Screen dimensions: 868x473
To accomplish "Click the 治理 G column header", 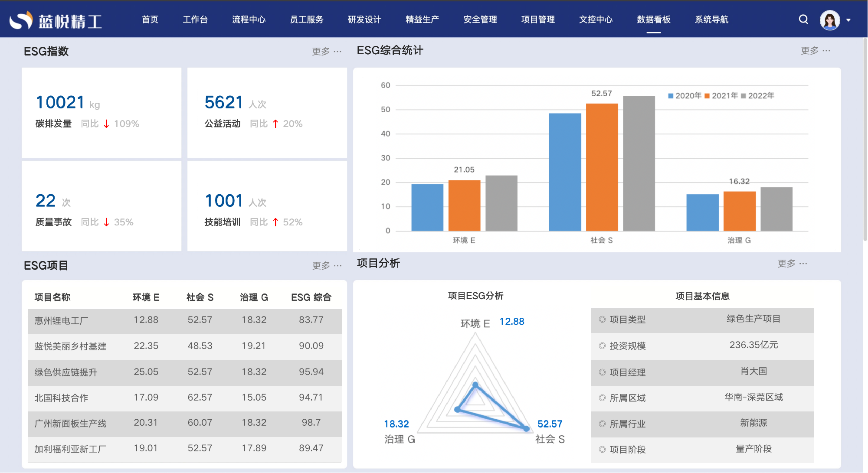I will [x=254, y=297].
